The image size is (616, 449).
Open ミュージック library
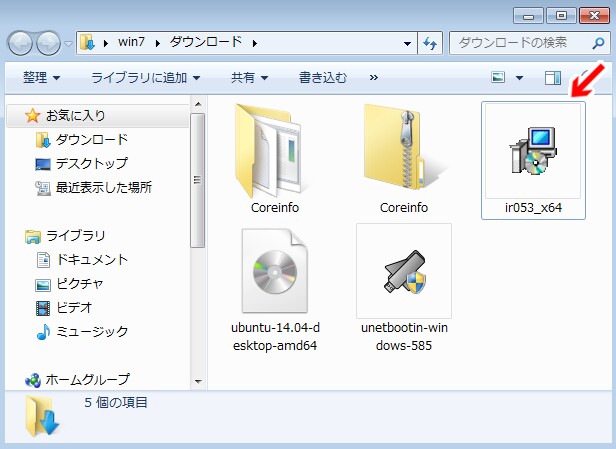tap(92, 331)
